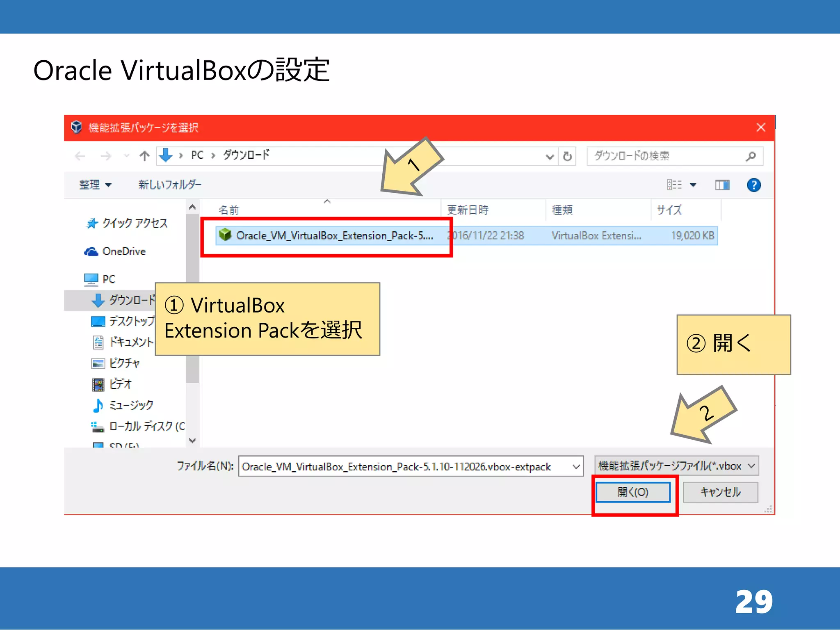
Task: Click the PC breadcrumb in address bar
Action: [x=197, y=155]
